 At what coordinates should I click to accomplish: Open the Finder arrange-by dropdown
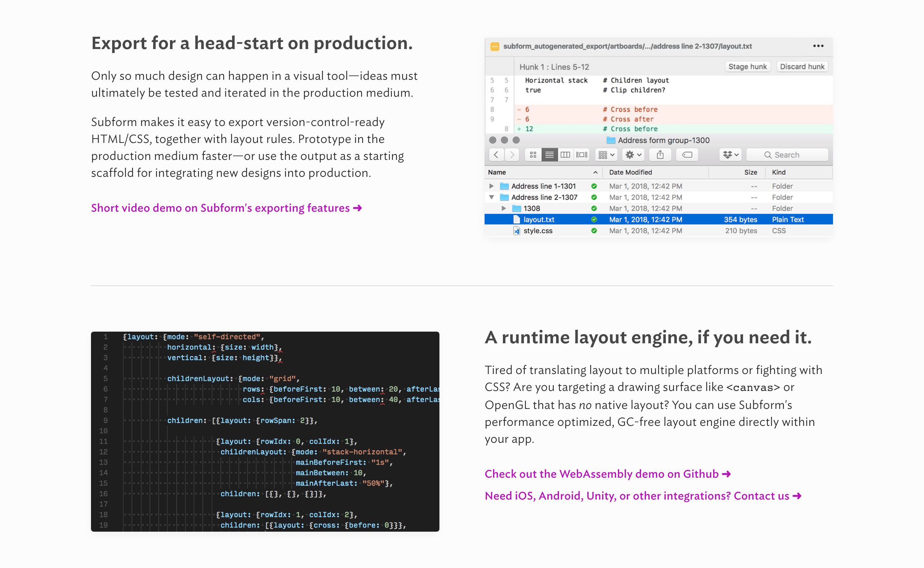tap(606, 155)
